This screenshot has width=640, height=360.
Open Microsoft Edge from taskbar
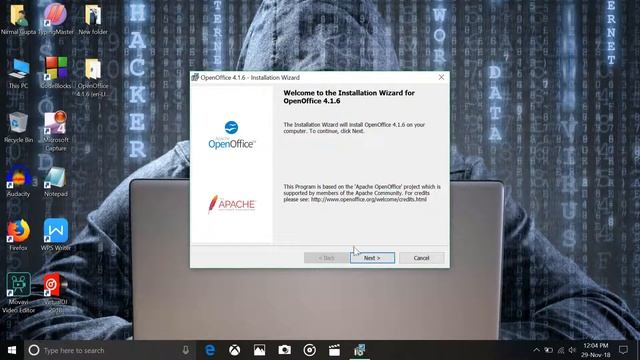tap(210, 350)
